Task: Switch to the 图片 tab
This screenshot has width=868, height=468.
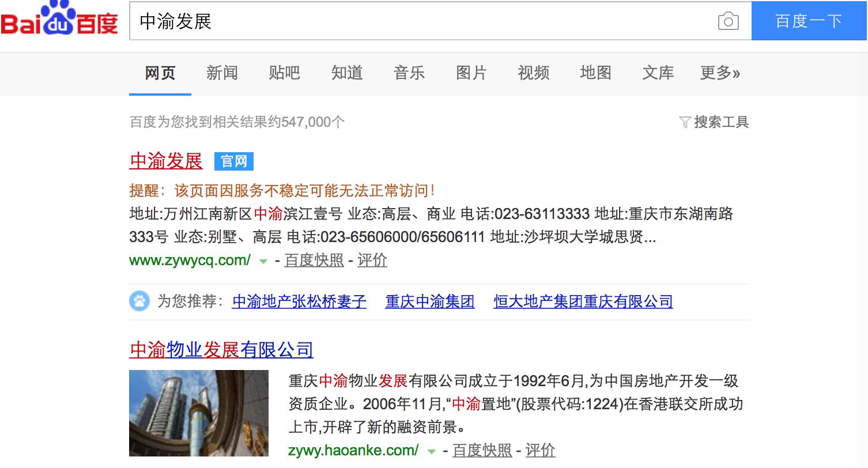Action: pos(471,73)
